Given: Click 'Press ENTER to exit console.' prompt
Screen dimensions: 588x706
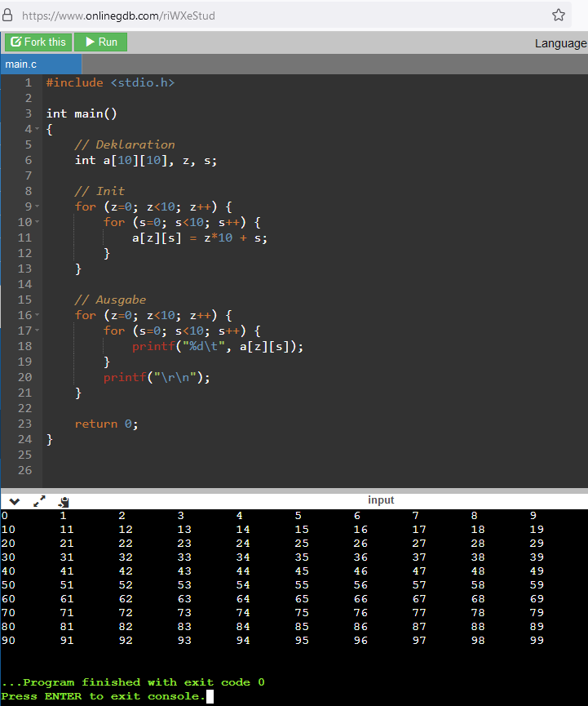Looking at the screenshot, I should pos(103,696).
